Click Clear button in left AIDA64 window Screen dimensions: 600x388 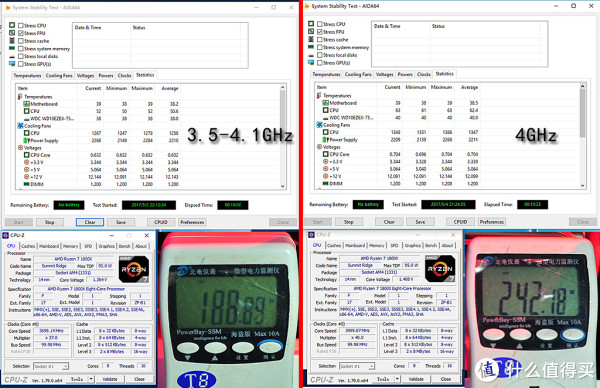(90, 222)
